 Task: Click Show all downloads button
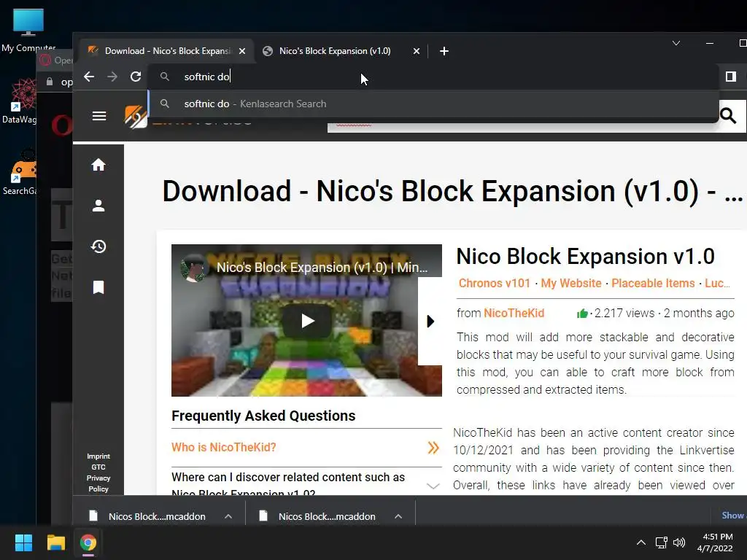click(x=734, y=516)
